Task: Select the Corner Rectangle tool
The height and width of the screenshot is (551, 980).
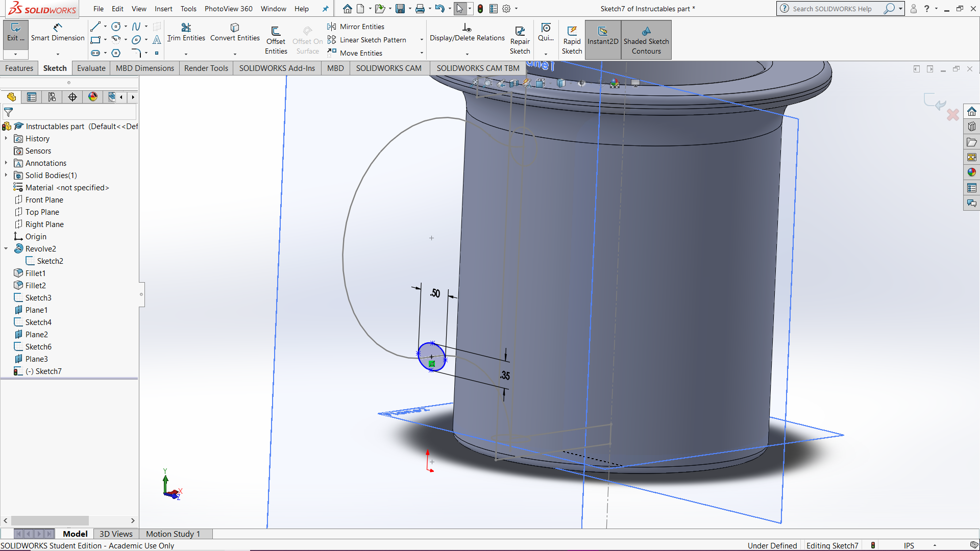Action: tap(95, 40)
